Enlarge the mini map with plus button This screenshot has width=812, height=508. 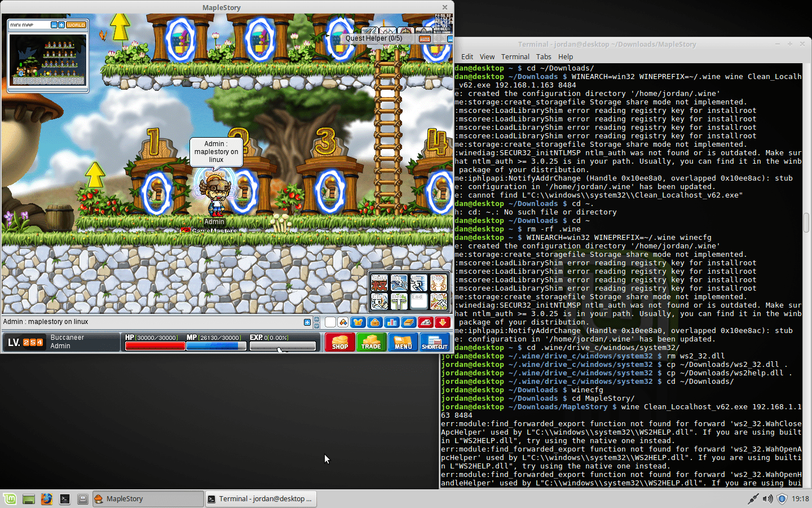[61, 25]
